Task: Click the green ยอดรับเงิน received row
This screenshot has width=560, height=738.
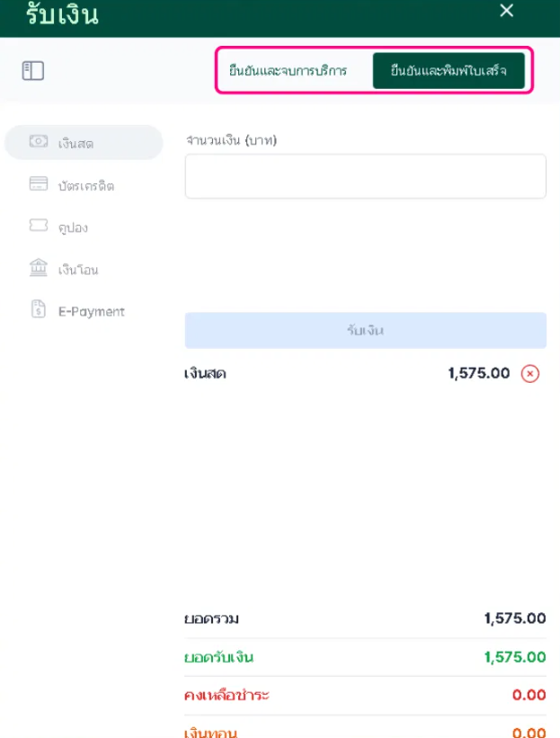Action: (365, 657)
